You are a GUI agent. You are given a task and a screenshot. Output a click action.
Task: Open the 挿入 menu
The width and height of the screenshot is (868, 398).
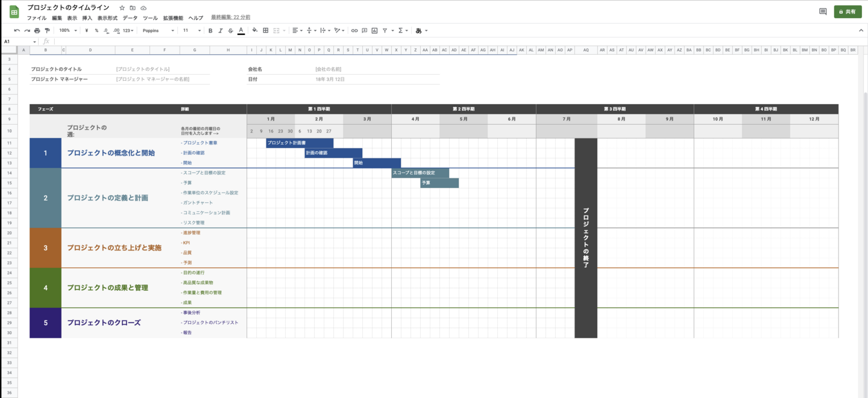(87, 18)
